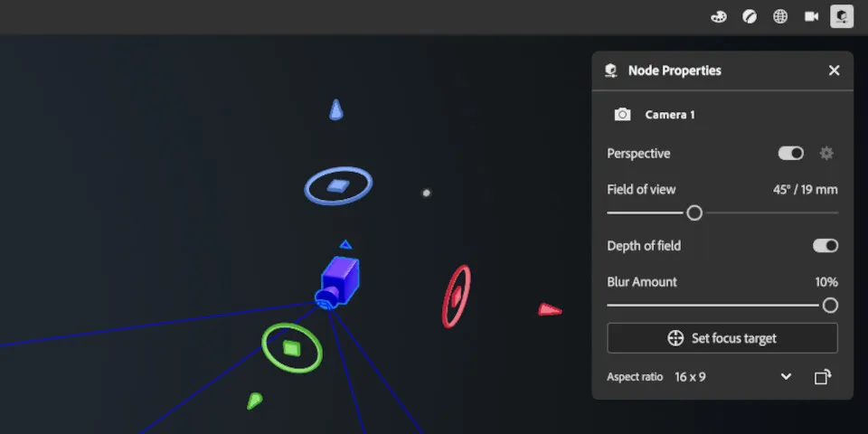The width and height of the screenshot is (868, 434).
Task: Click the red rotation ring gizmo
Action: tap(456, 297)
